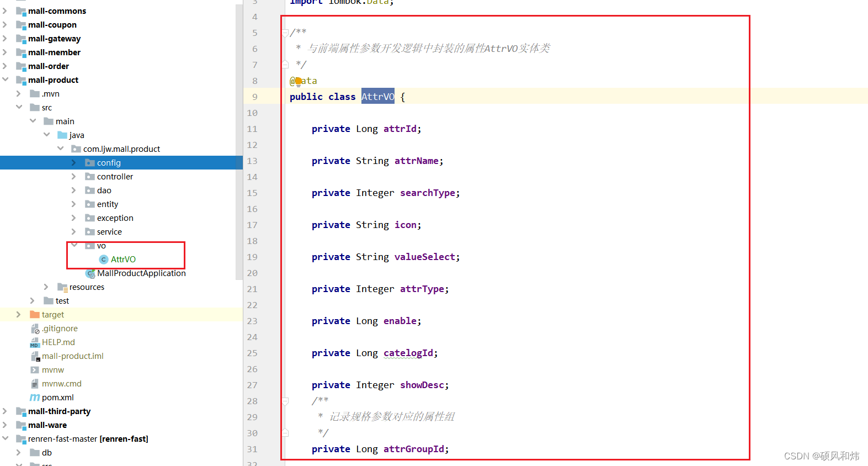Expand the mall-member module
Screen dimensions: 868x466
pos(5,52)
